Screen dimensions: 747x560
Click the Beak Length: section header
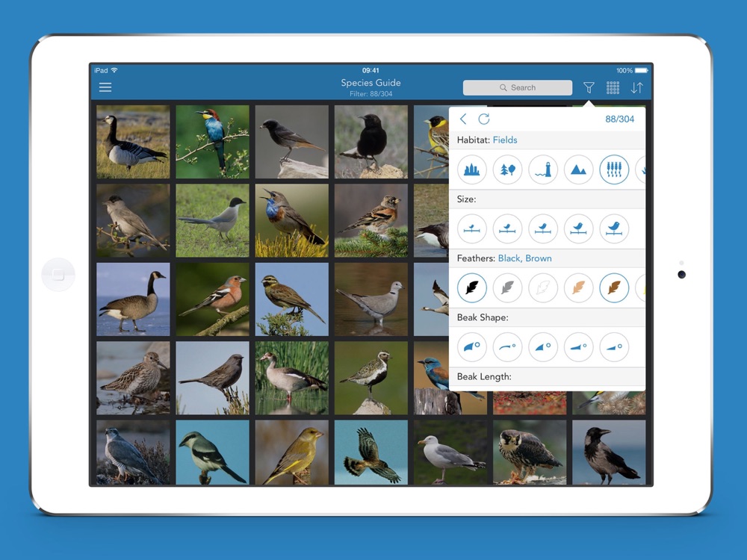[x=547, y=376]
